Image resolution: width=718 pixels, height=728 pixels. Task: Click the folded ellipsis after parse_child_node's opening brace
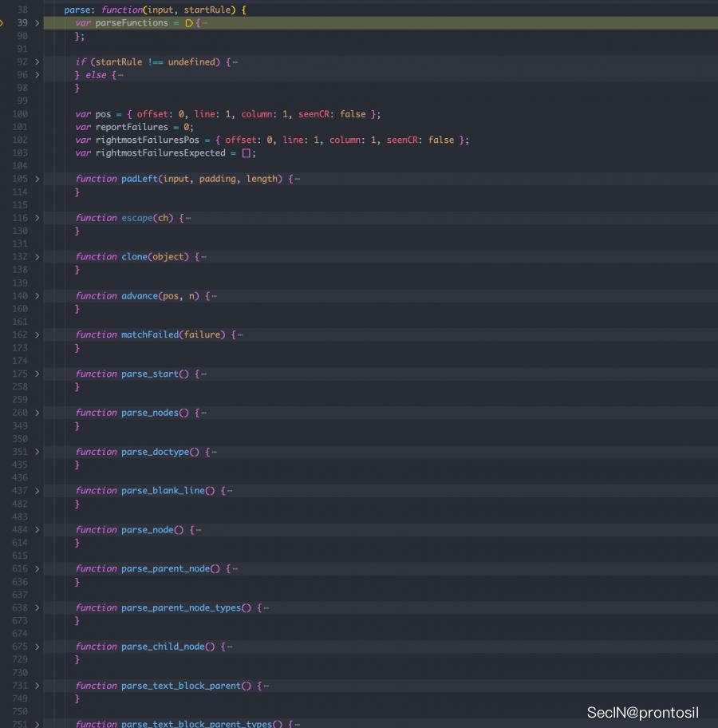tap(230, 647)
